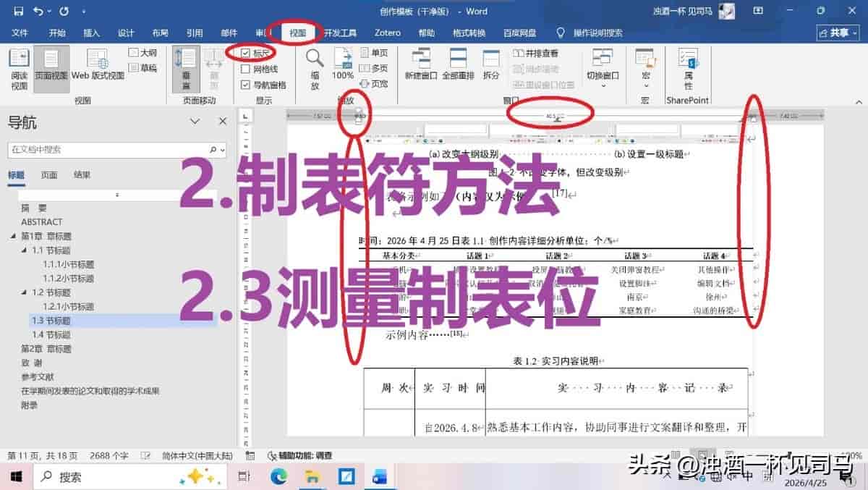Switch to 页面 tab in navigation pane

tap(49, 174)
